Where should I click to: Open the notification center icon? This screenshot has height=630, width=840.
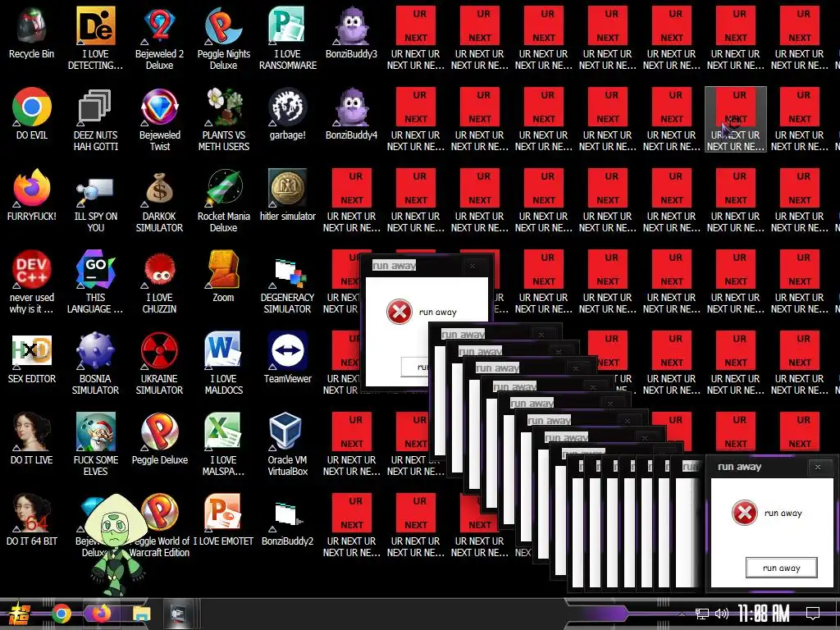coord(813,614)
